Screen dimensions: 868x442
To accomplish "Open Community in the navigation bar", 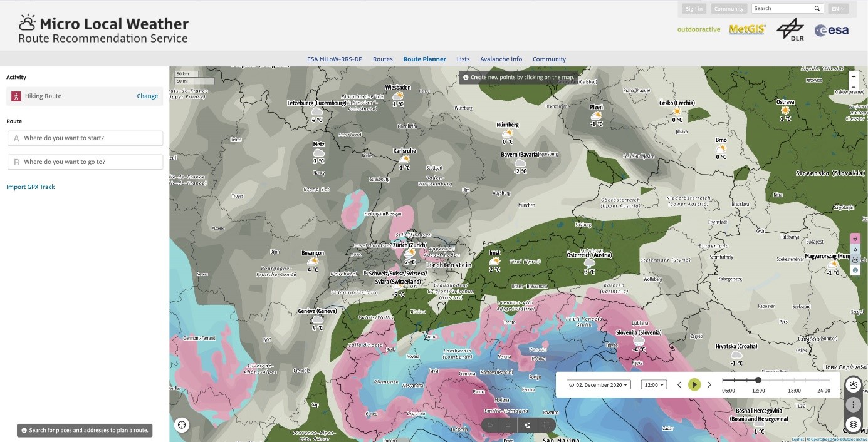I will click(550, 59).
